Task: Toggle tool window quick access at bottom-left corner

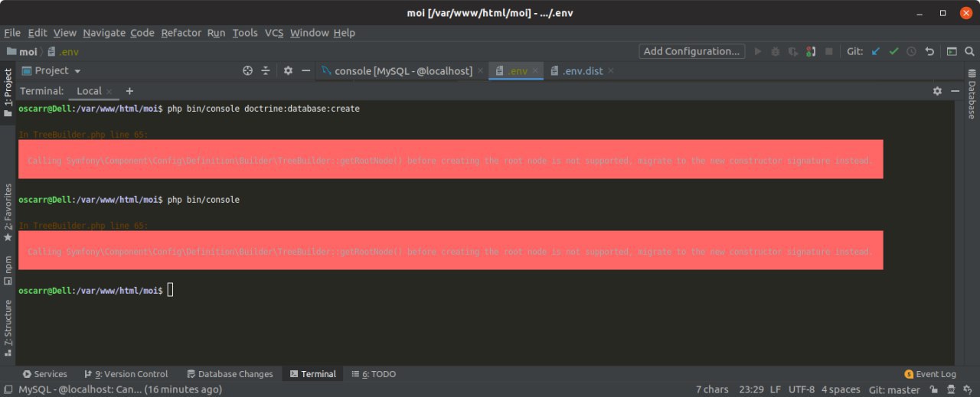Action: click(x=7, y=389)
